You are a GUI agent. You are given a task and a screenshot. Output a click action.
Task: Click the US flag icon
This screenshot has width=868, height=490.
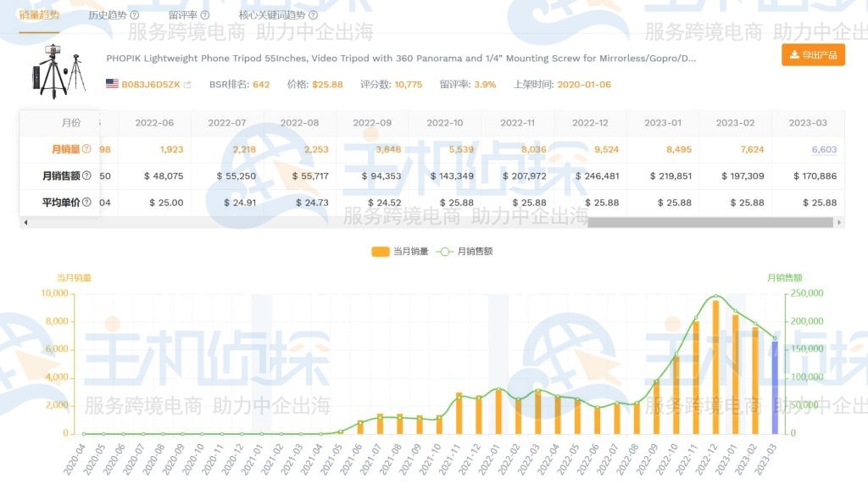point(112,84)
